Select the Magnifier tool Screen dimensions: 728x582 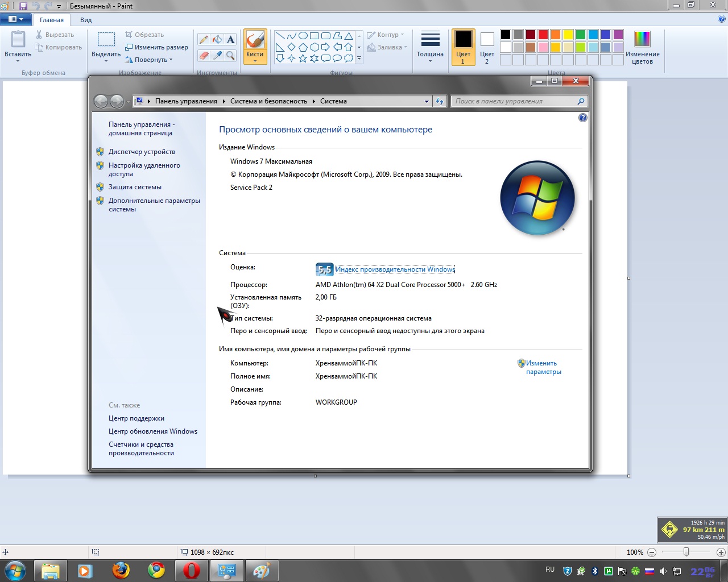(230, 55)
